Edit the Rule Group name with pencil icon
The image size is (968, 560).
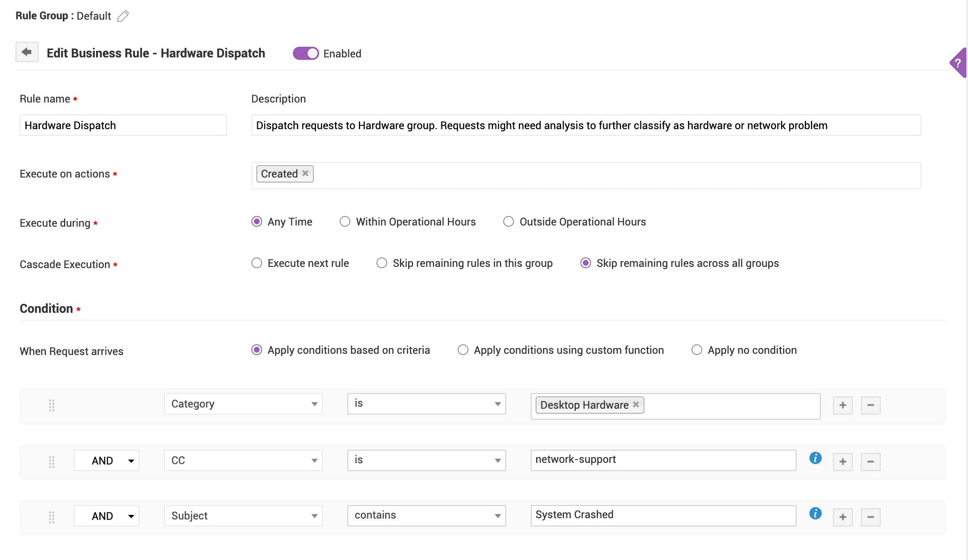click(x=123, y=16)
